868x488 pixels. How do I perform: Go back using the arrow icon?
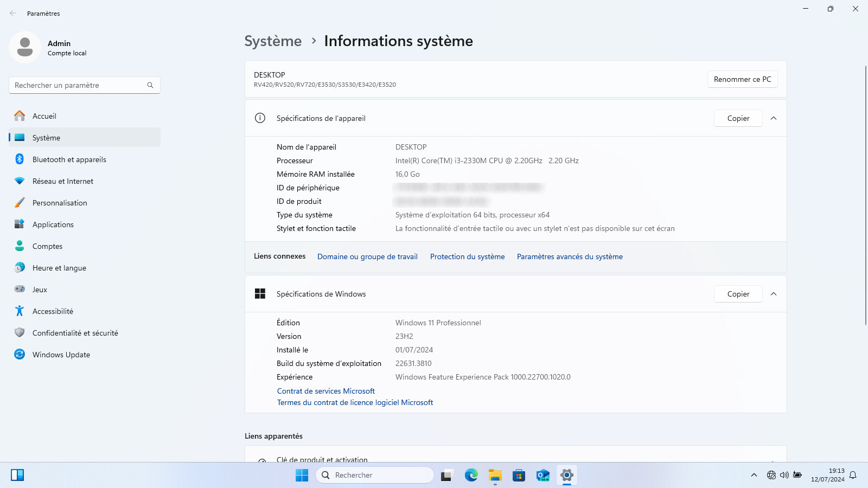[13, 13]
